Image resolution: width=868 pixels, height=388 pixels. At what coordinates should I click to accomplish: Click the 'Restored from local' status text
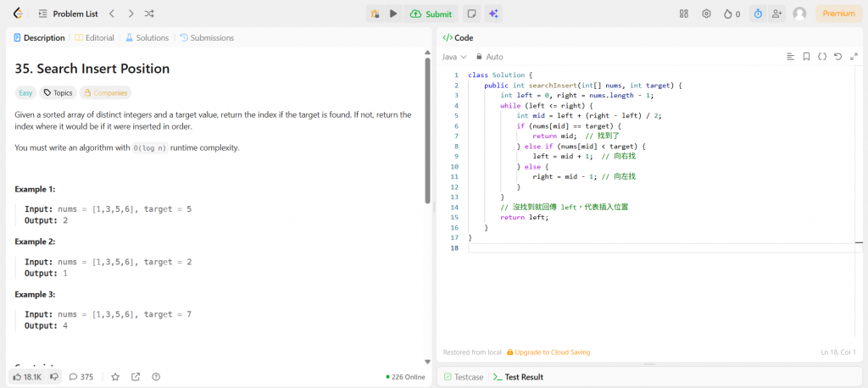point(472,352)
